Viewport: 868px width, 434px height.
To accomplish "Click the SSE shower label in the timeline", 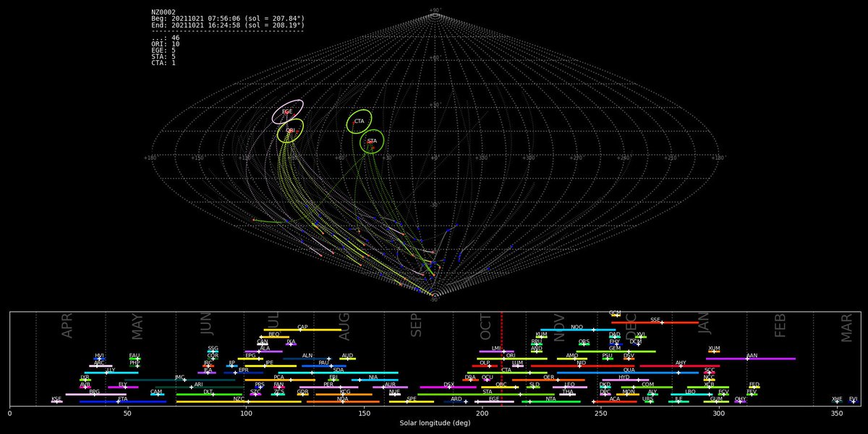I will (x=655, y=320).
